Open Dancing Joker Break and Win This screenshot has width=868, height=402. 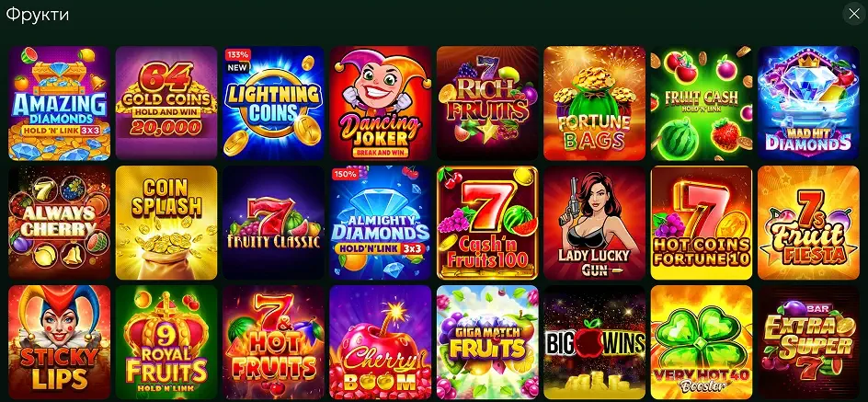pyautogui.click(x=381, y=104)
